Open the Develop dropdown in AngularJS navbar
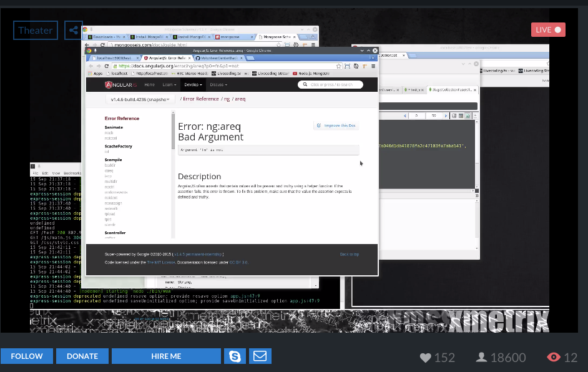This screenshot has height=372, width=588. (193, 85)
